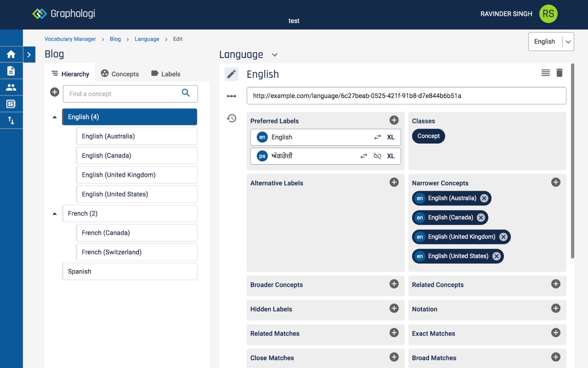
Task: Click the Home icon in sidebar
Action: pyautogui.click(x=11, y=54)
